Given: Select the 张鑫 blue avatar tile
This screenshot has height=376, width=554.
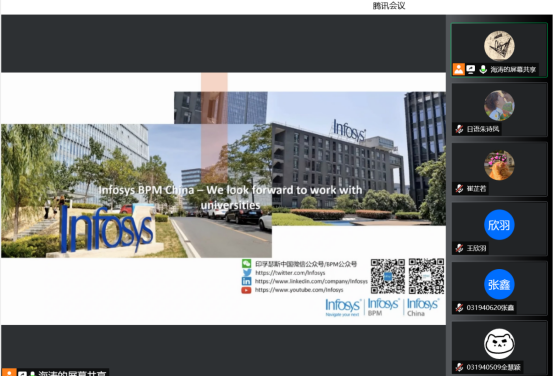Looking at the screenshot, I should [499, 284].
